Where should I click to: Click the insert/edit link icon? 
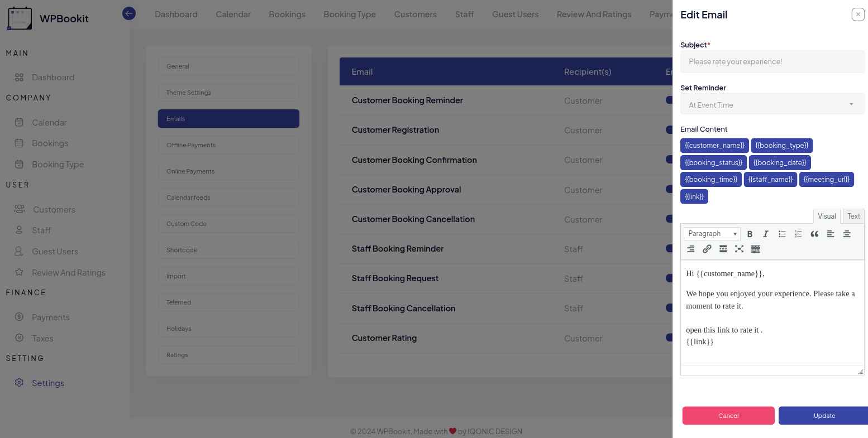click(707, 249)
